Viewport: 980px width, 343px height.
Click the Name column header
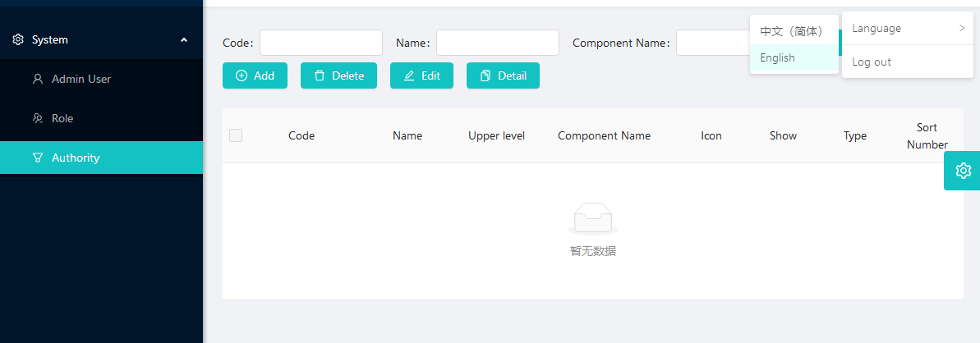(x=407, y=135)
